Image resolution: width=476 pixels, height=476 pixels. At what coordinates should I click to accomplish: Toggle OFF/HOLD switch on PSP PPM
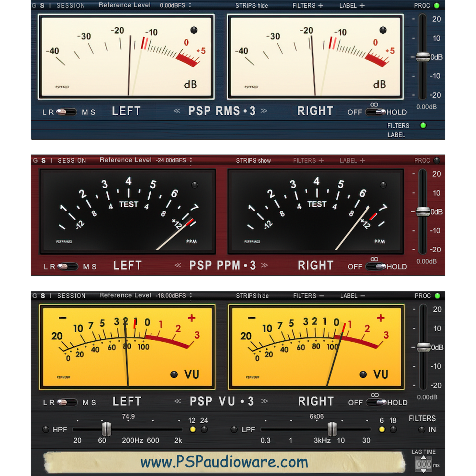click(375, 267)
